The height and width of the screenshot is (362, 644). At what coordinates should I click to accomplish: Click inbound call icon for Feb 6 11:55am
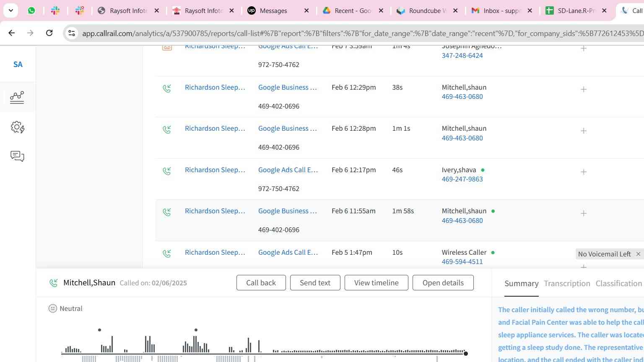point(167,212)
